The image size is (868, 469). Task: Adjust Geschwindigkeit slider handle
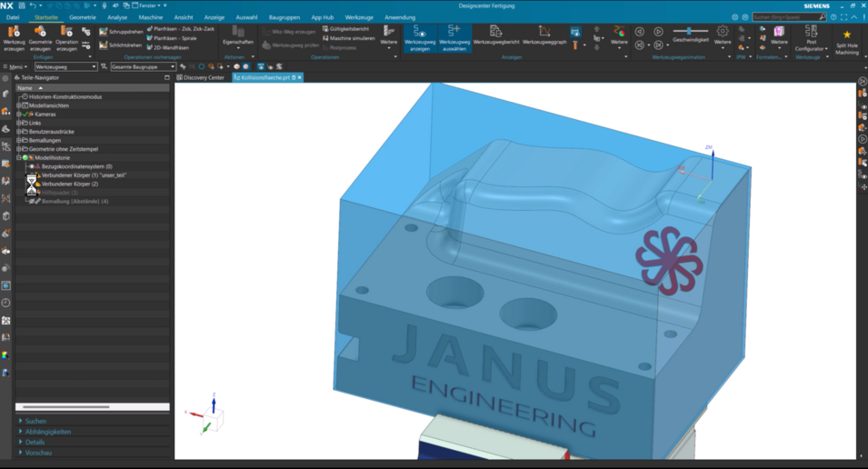pyautogui.click(x=689, y=31)
